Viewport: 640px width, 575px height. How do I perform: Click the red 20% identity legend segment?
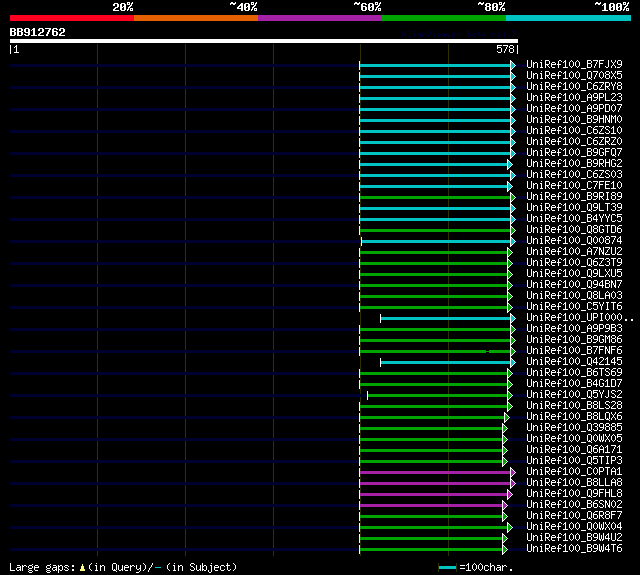tap(72, 18)
